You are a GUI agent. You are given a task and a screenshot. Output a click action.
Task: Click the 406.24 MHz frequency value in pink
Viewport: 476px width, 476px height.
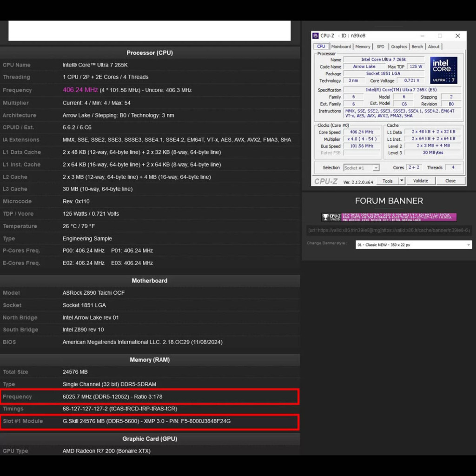(80, 90)
